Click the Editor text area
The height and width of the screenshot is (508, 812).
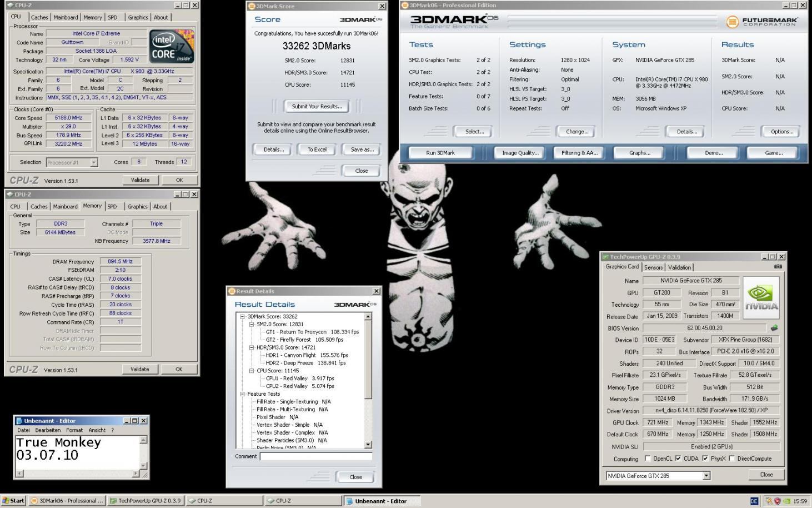[x=77, y=452]
